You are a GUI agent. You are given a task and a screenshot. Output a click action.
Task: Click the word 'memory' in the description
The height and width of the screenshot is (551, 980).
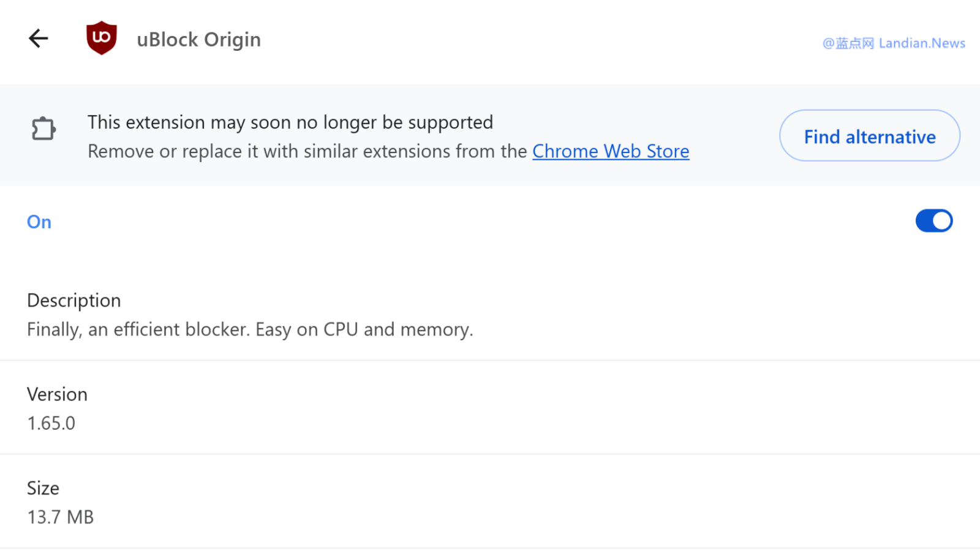tap(435, 329)
